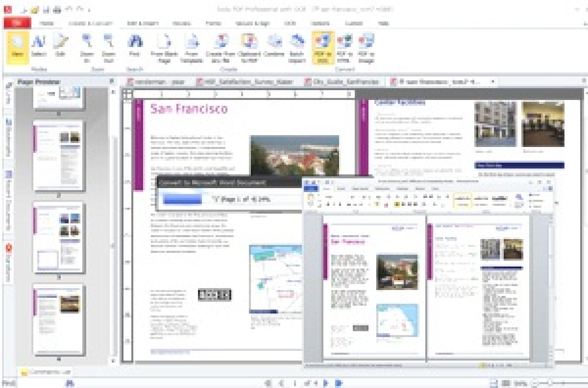Open the Secure & Sign ribbon tab

coord(252,23)
